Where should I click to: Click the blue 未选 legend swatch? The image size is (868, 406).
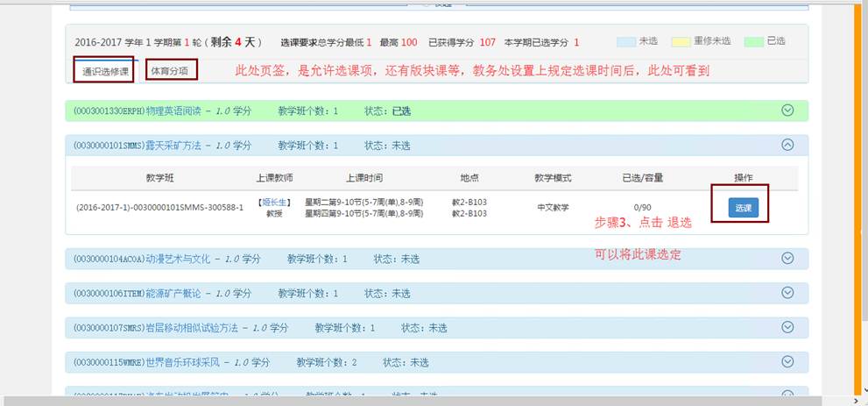(626, 41)
